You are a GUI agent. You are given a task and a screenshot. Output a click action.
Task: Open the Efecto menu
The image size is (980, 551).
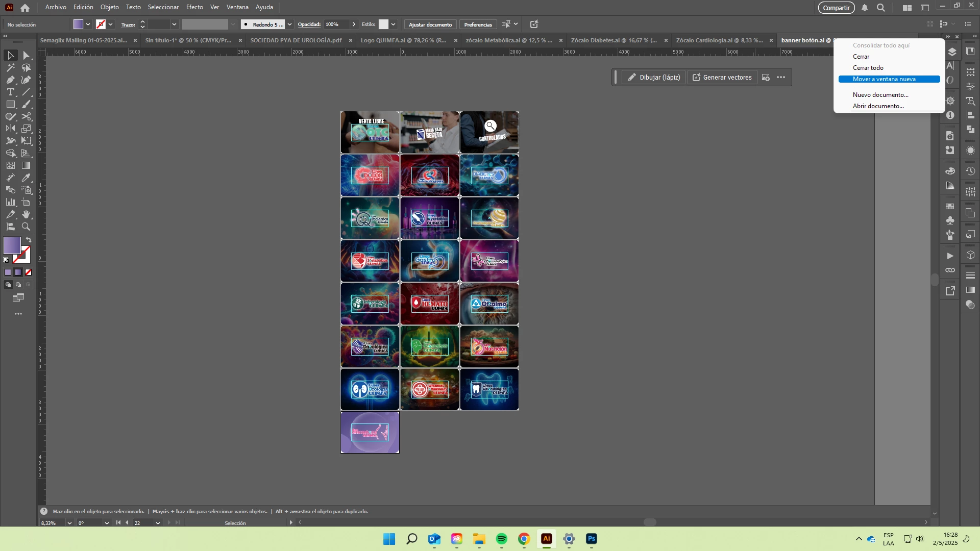[x=194, y=7]
